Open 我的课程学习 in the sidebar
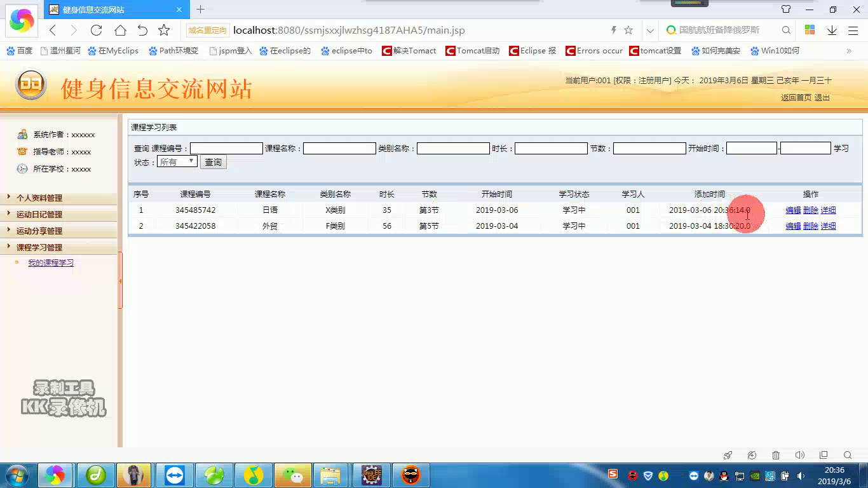Viewport: 868px width, 488px height. point(51,262)
